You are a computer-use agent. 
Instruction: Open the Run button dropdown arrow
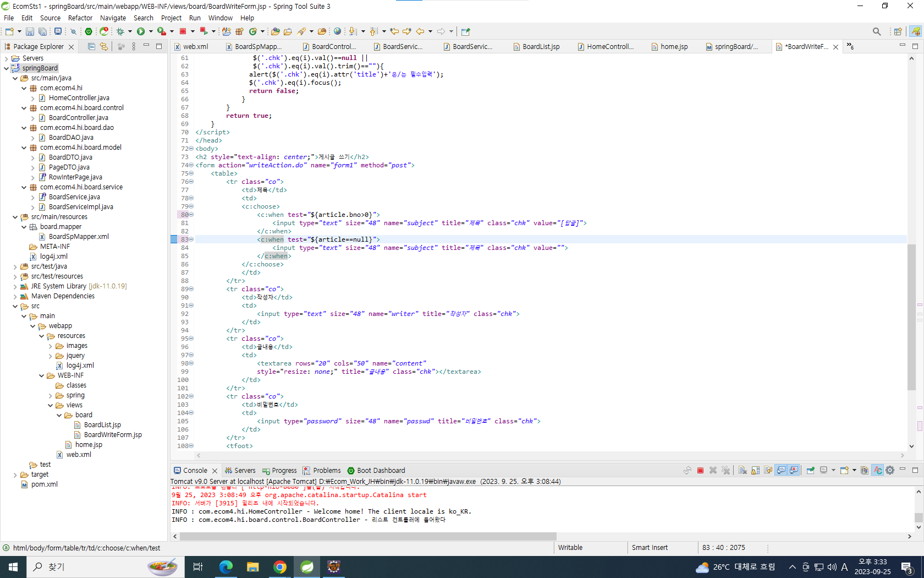151,31
